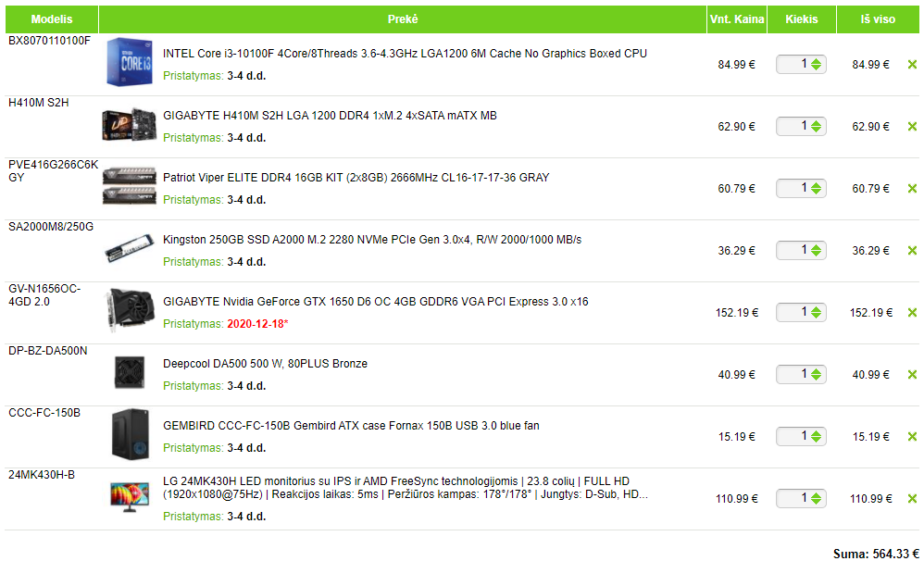
Task: Click the Prekė column header
Action: [x=403, y=19]
